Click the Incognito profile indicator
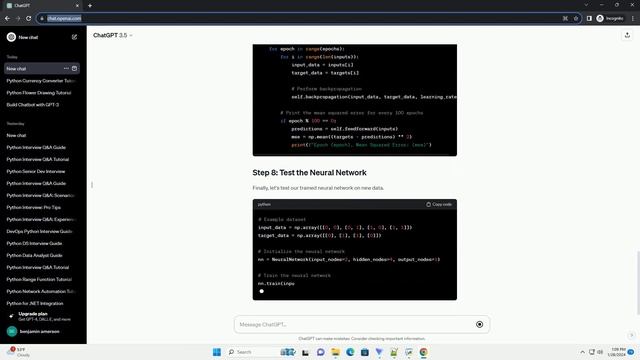 point(610,18)
